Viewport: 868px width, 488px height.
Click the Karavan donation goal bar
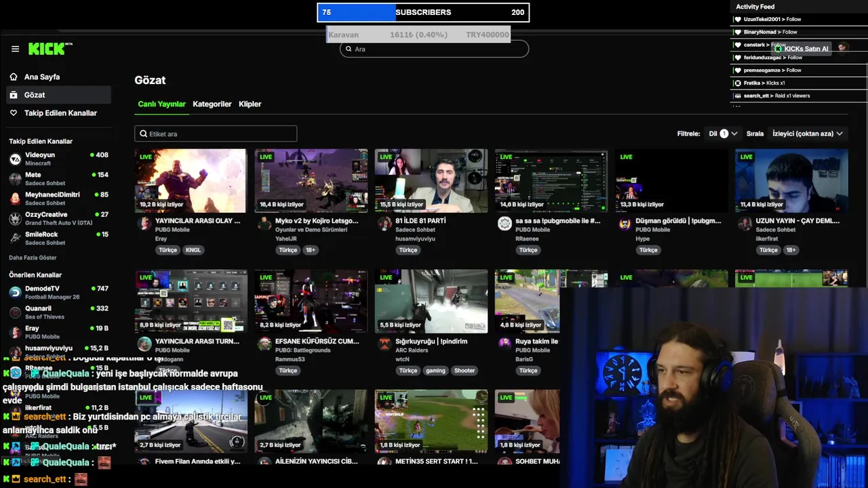click(418, 35)
